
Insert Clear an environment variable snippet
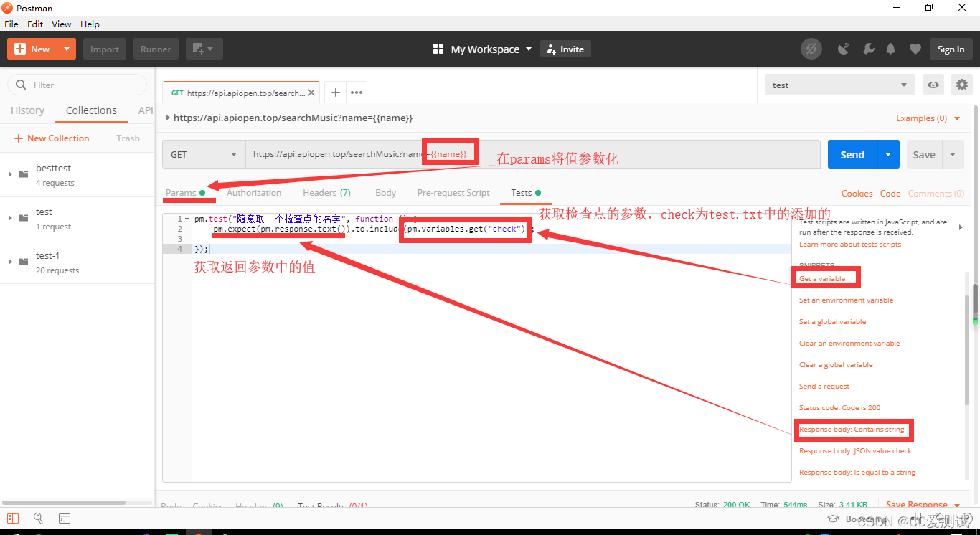click(x=849, y=343)
